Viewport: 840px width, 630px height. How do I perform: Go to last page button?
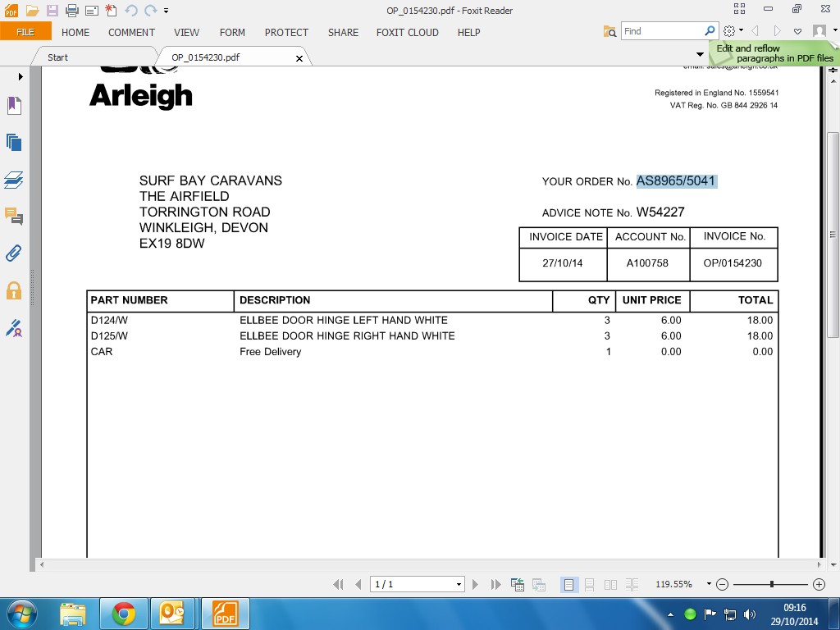click(x=495, y=584)
